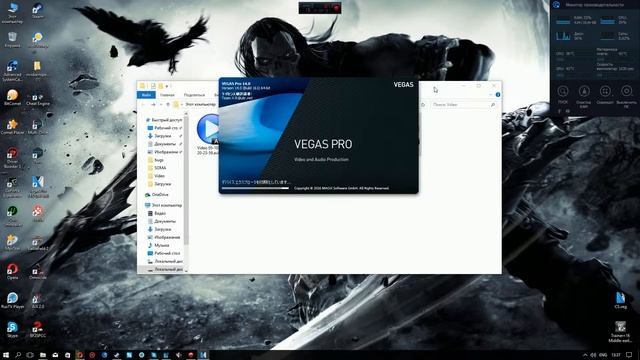Select Быстрый доступ in the navigation pane

[164, 120]
